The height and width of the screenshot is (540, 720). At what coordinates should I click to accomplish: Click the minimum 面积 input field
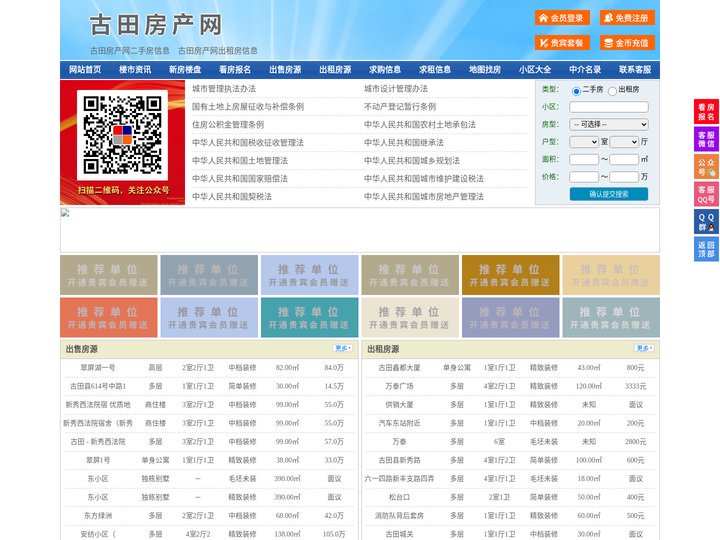584,159
